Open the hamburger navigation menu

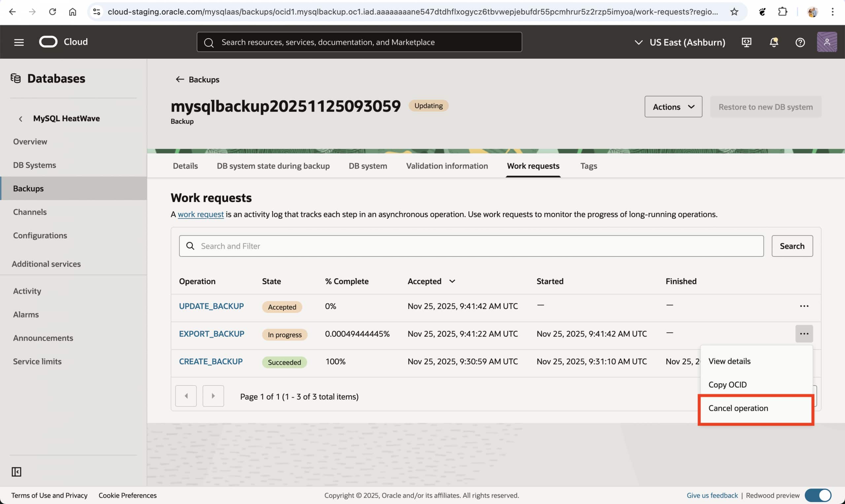[x=19, y=42]
